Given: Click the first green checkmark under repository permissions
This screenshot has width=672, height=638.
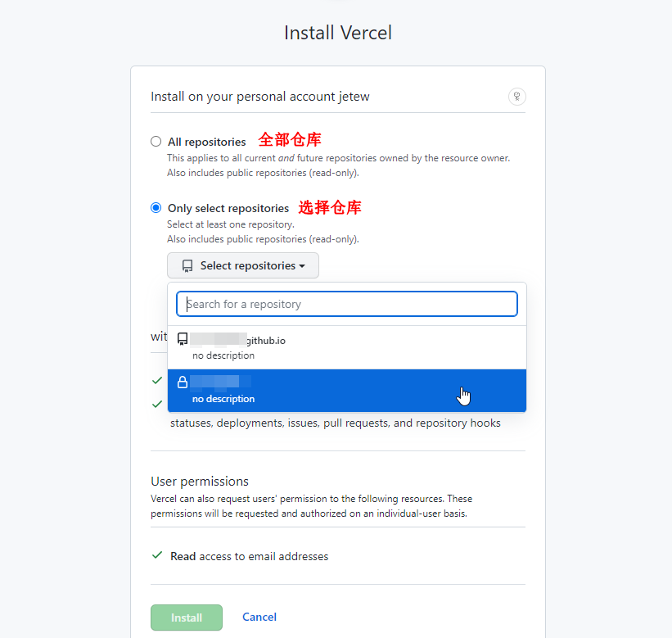Looking at the screenshot, I should [157, 380].
